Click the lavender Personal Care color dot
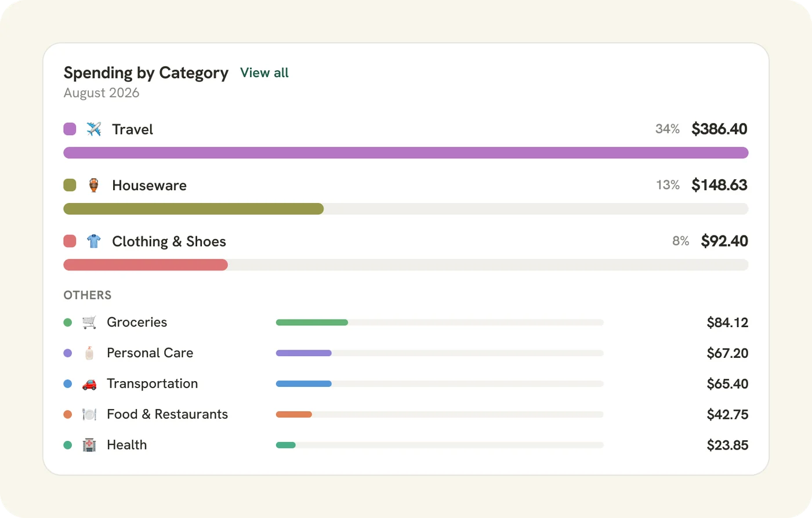 coord(68,353)
